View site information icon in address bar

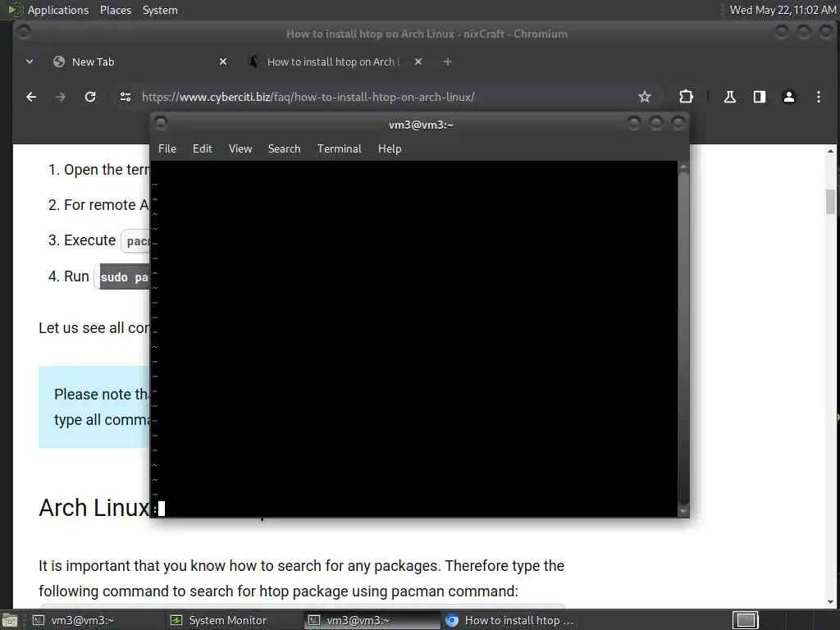126,97
